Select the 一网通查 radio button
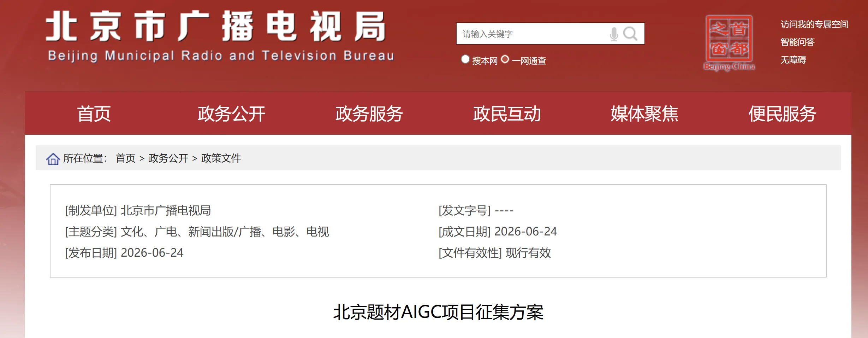 [505, 59]
